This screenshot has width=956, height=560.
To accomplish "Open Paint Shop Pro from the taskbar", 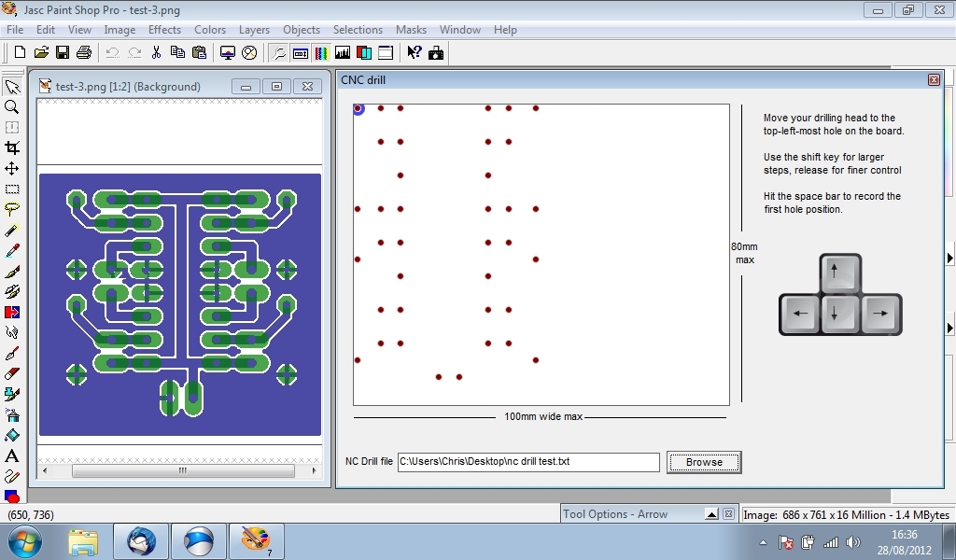I will point(254,541).
